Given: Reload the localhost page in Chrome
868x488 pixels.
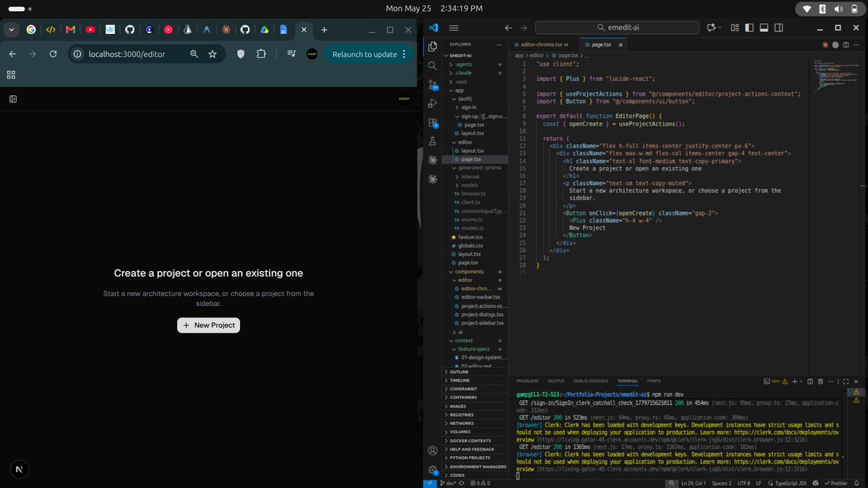Looking at the screenshot, I should [53, 54].
